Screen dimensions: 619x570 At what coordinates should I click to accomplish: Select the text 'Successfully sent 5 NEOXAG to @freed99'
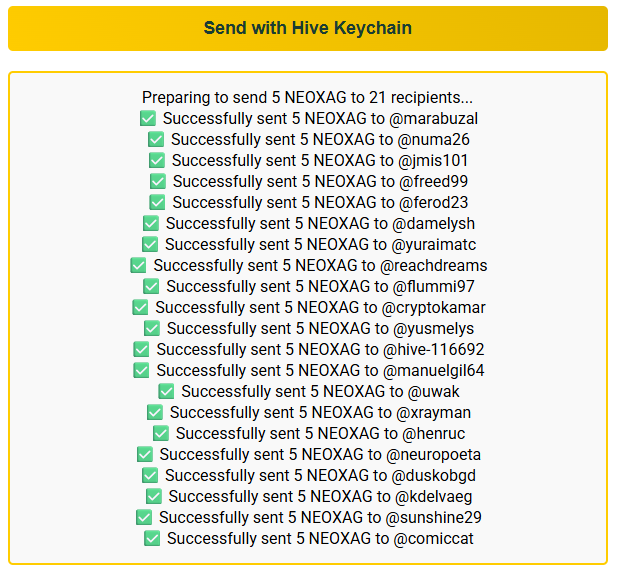(320, 181)
